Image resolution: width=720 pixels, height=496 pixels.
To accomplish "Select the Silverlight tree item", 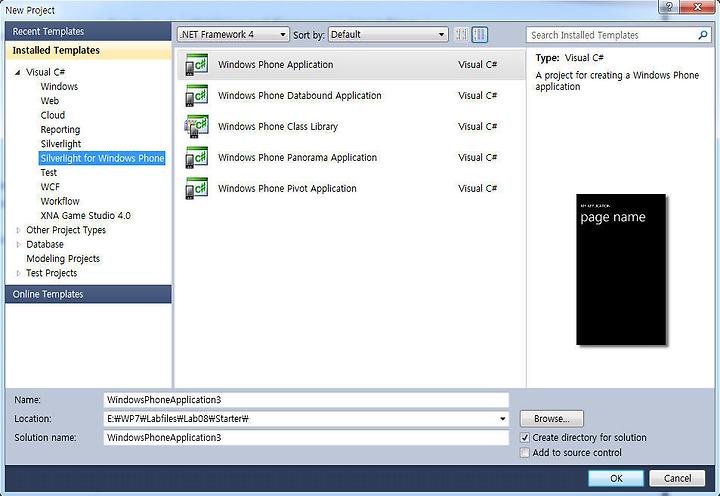I will [x=61, y=144].
